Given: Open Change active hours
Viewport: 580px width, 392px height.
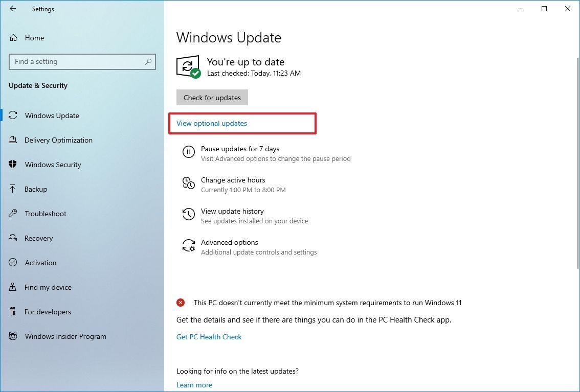Looking at the screenshot, I should (x=233, y=180).
